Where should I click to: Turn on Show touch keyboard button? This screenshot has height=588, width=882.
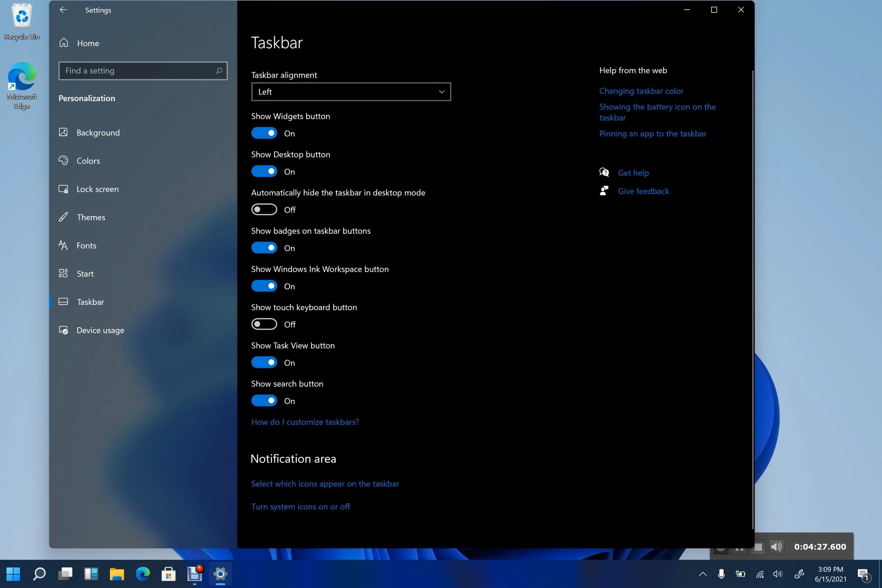264,324
